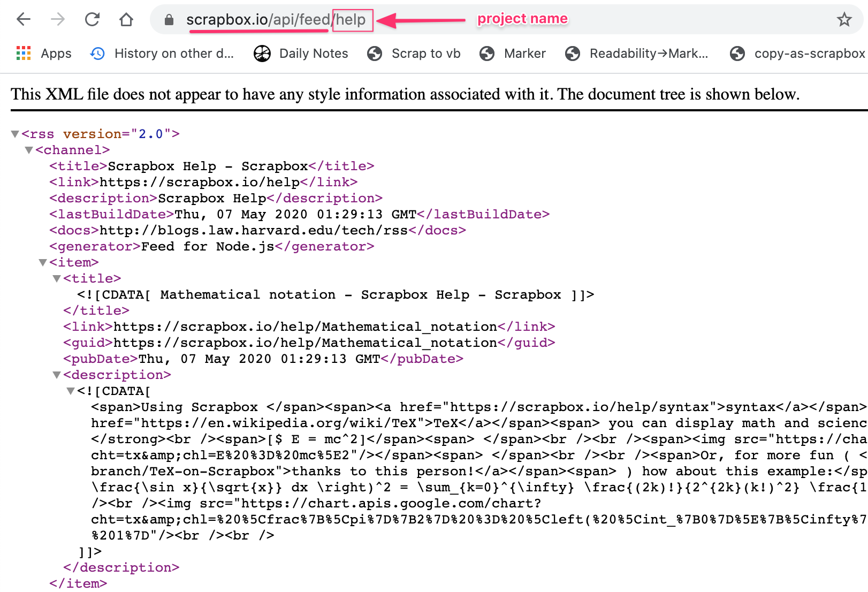Run the Marker bookmarklet
The width and height of the screenshot is (868, 592).
coord(513,54)
